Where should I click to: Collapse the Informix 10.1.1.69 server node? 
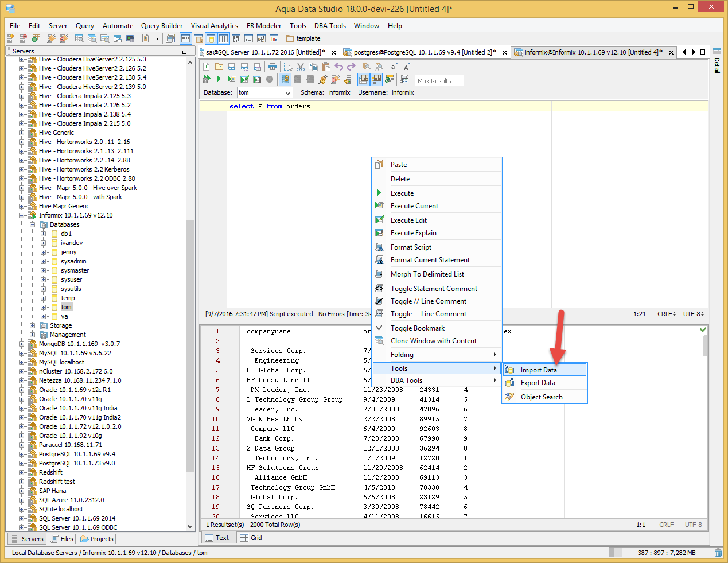point(22,216)
